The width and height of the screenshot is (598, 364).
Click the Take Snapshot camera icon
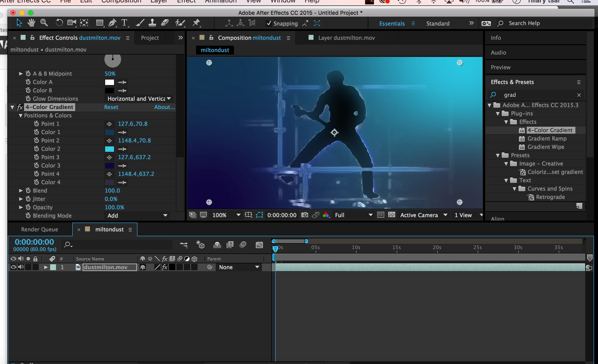(304, 215)
